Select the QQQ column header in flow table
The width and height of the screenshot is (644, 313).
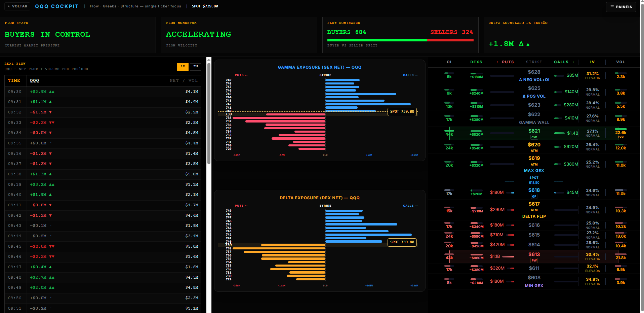click(35, 81)
